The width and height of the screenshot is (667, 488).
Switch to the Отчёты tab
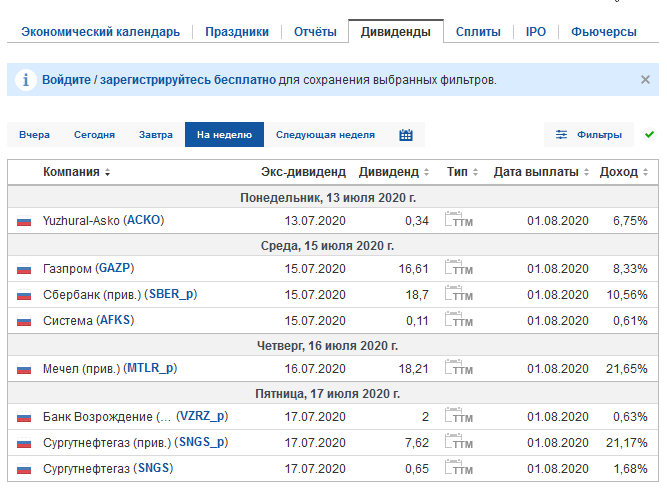(315, 32)
